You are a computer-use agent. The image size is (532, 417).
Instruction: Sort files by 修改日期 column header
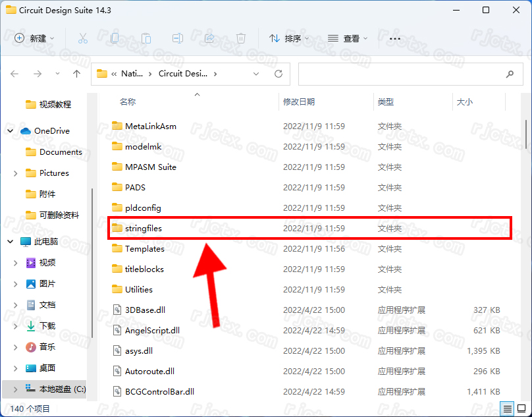pyautogui.click(x=299, y=102)
